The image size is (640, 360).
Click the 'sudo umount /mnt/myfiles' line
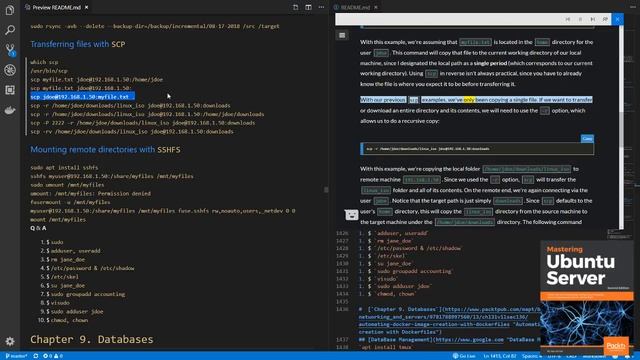point(67,185)
